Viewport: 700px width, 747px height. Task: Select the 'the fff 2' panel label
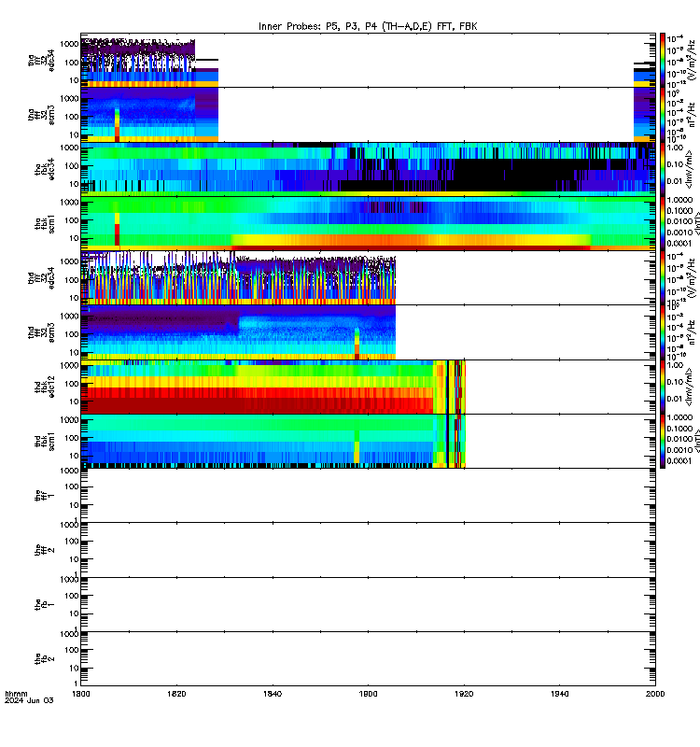coord(45,550)
